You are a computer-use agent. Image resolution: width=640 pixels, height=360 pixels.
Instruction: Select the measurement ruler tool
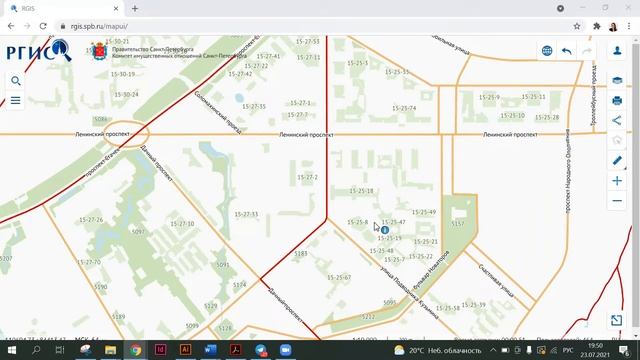617,160
